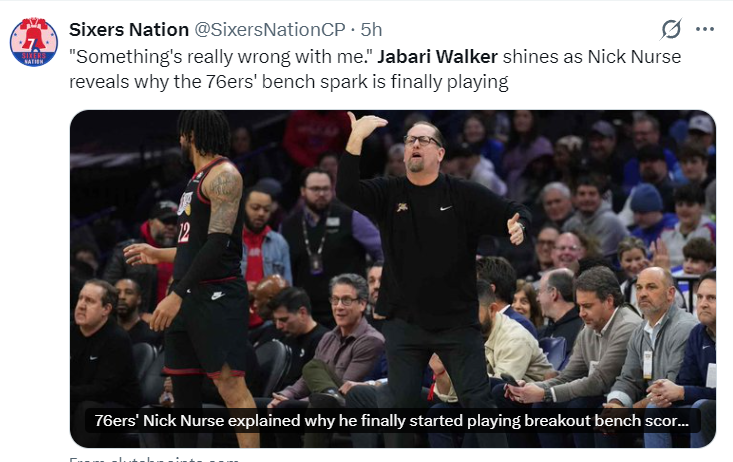Click the Sixers Nation logo badge

tap(33, 42)
